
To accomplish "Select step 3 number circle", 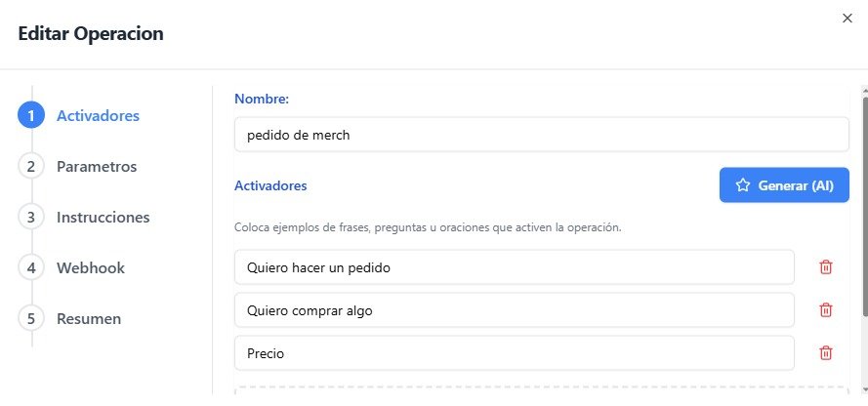I will coord(31,217).
